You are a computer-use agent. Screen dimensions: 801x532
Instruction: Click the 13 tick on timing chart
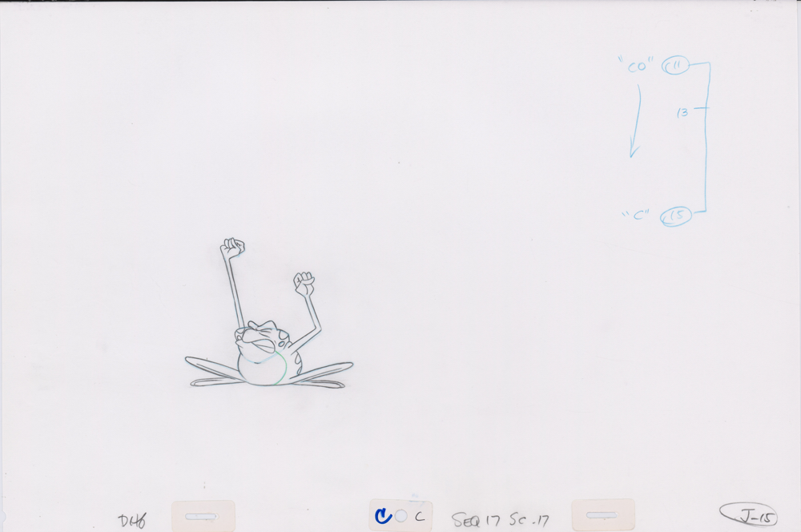tap(683, 113)
